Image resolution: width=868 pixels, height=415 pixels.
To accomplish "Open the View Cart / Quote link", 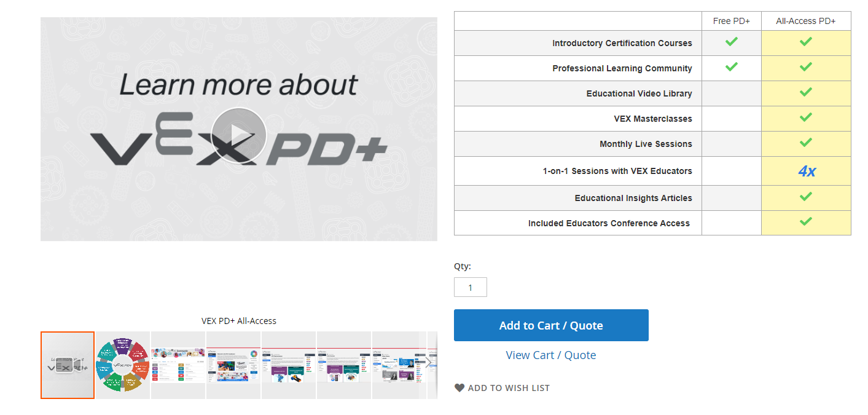I will (551, 355).
